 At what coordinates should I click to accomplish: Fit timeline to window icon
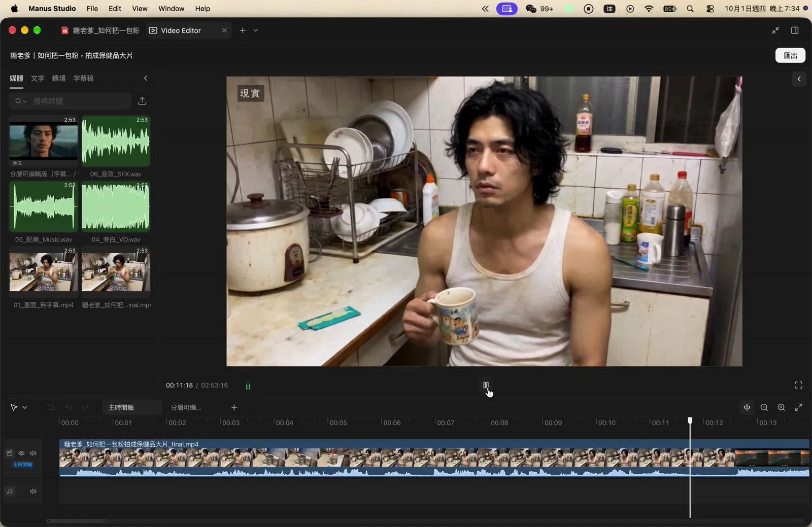[798, 407]
